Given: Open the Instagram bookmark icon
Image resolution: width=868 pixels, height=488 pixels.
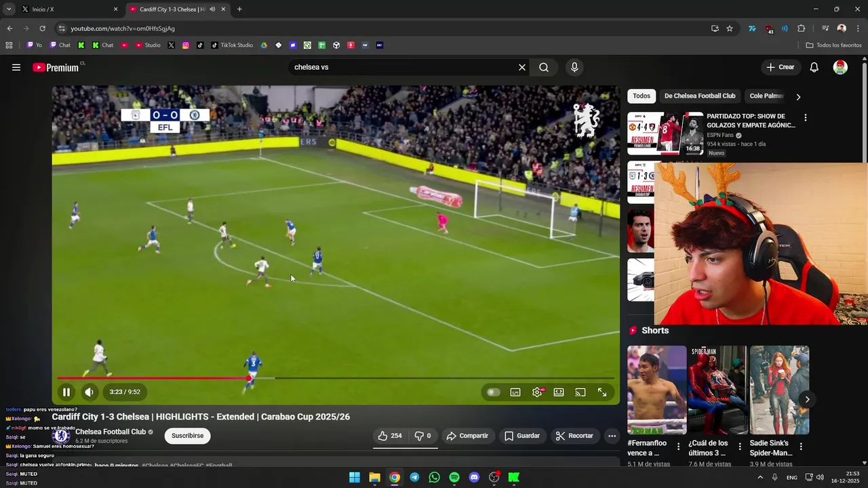Looking at the screenshot, I should (186, 45).
